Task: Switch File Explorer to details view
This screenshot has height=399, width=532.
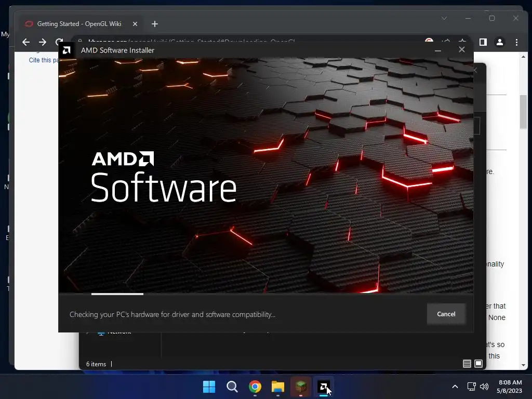Action: click(x=467, y=364)
